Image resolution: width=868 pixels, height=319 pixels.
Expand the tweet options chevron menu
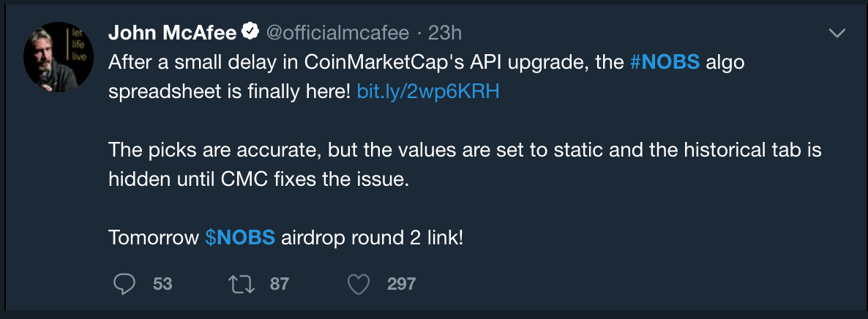[837, 33]
